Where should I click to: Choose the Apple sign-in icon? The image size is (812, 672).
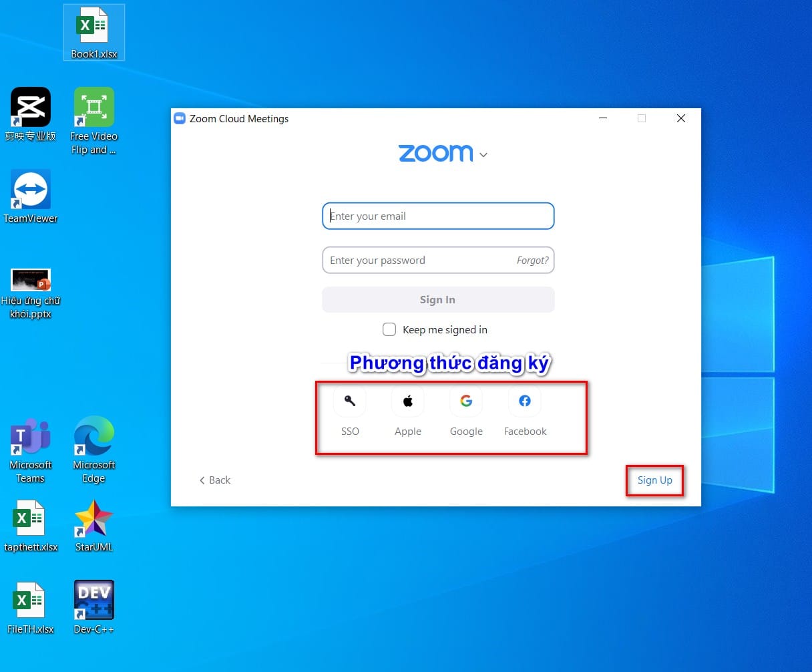tap(408, 401)
